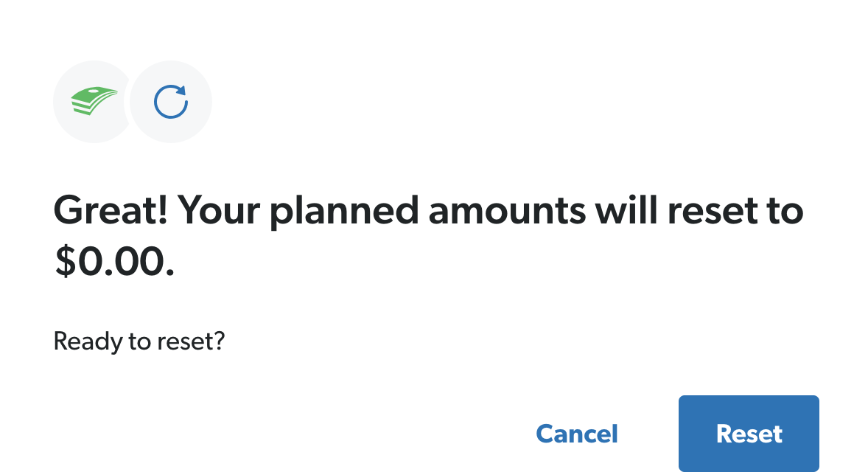Click the question mark after "Ready to reset"
The width and height of the screenshot is (868, 472).
(x=220, y=340)
